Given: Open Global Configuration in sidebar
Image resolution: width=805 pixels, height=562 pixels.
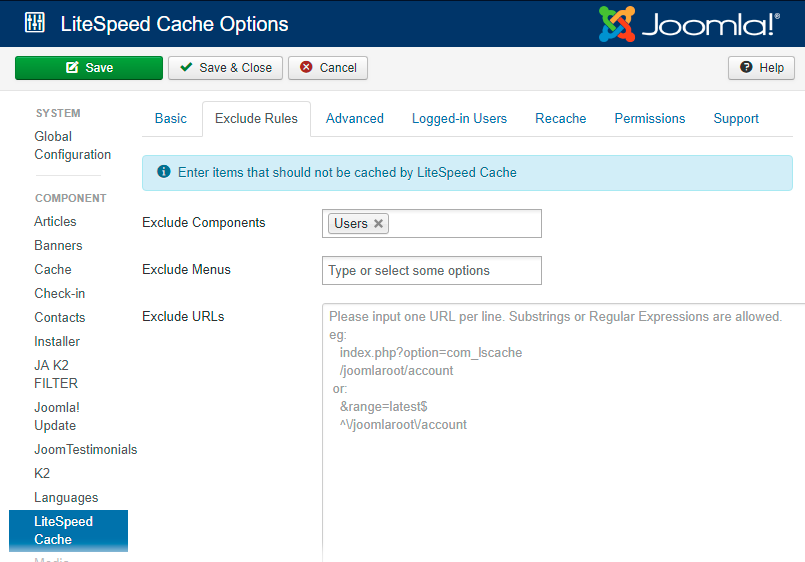Looking at the screenshot, I should click(72, 145).
